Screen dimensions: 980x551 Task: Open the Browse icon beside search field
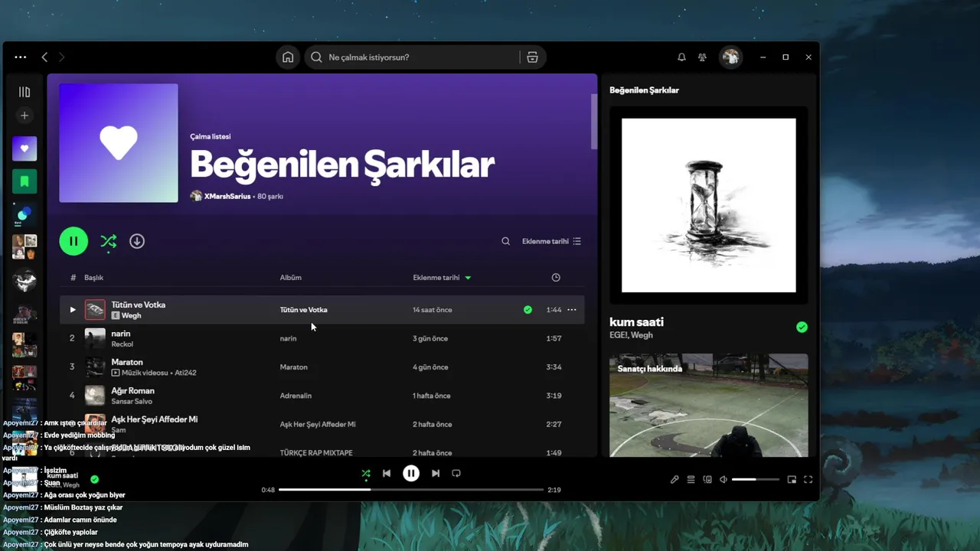click(532, 57)
